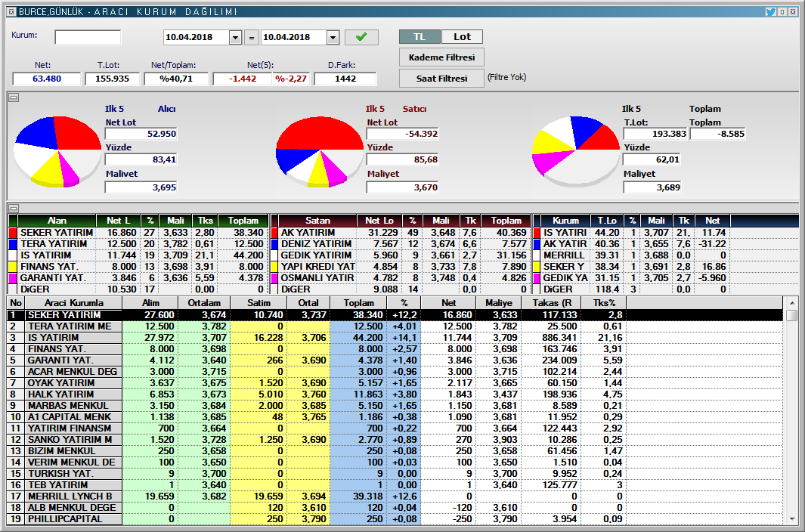Click red swatch beside SEKER YATIRIM buyer row

pos(14,233)
